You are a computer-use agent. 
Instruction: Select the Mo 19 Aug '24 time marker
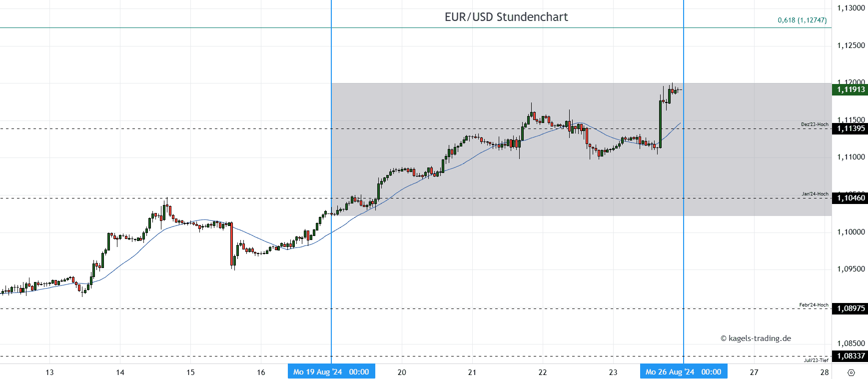pyautogui.click(x=331, y=371)
